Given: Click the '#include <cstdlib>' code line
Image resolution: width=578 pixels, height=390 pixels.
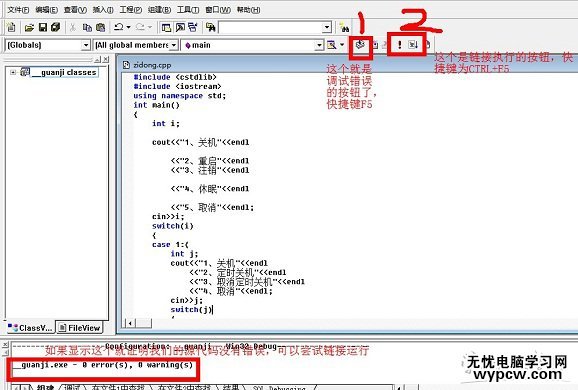Looking at the screenshot, I should coord(175,77).
